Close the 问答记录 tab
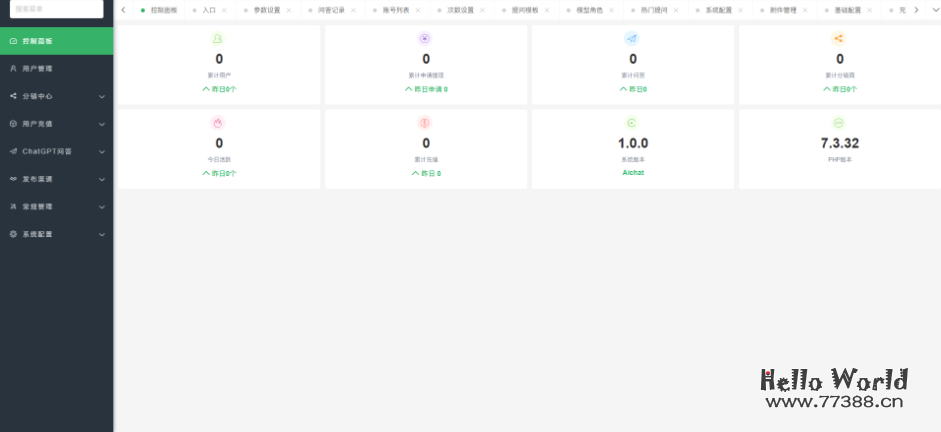The width and height of the screenshot is (941, 432). pos(353,10)
